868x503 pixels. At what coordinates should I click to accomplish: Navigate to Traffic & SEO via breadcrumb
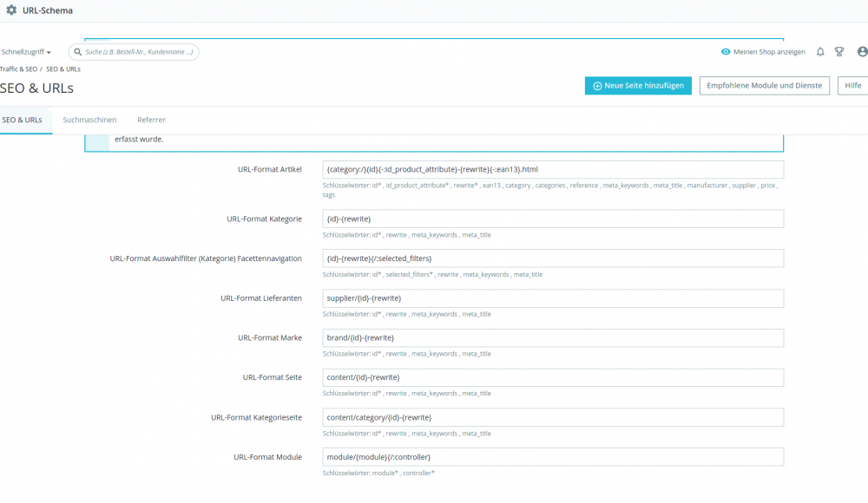pyautogui.click(x=18, y=69)
